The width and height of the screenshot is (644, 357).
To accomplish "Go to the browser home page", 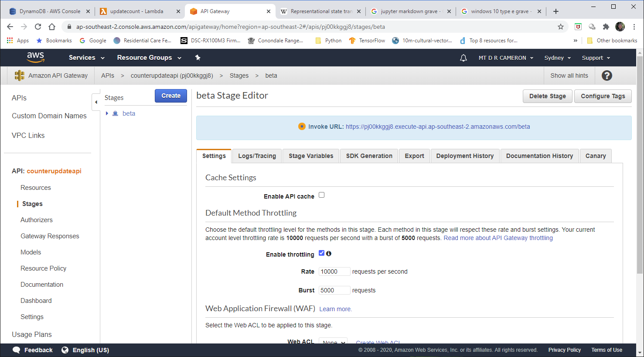I will tap(52, 27).
